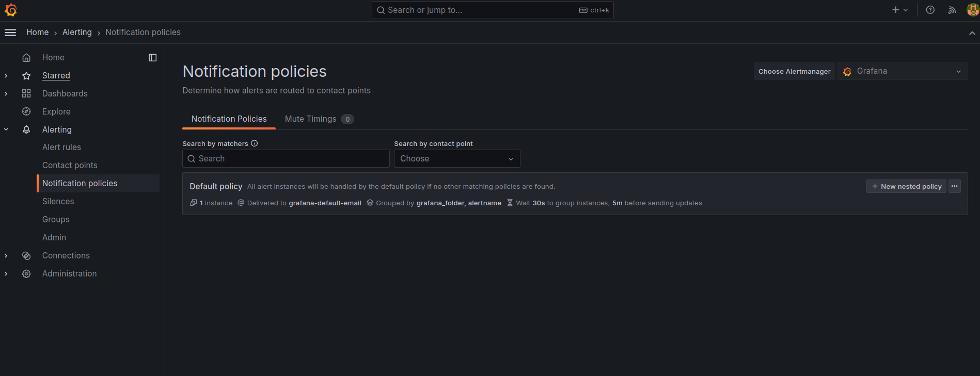Collapse the top navigation chevron at right

coord(972,32)
